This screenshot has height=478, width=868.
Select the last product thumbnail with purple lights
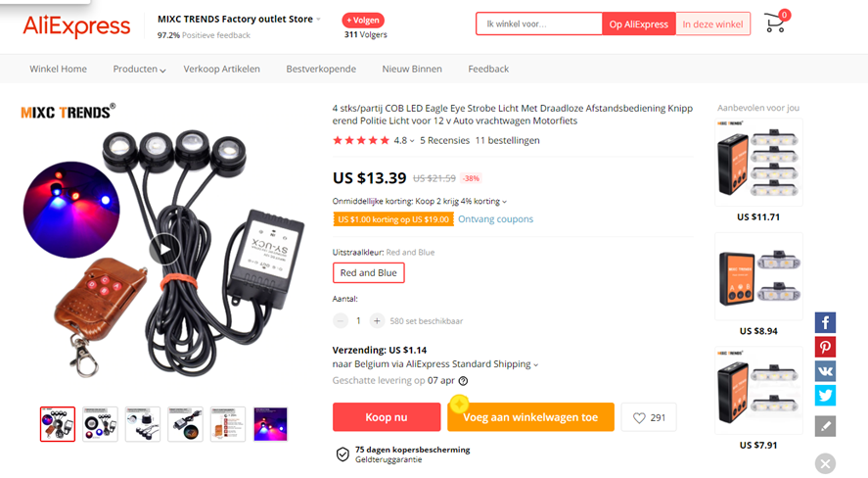pyautogui.click(x=270, y=424)
